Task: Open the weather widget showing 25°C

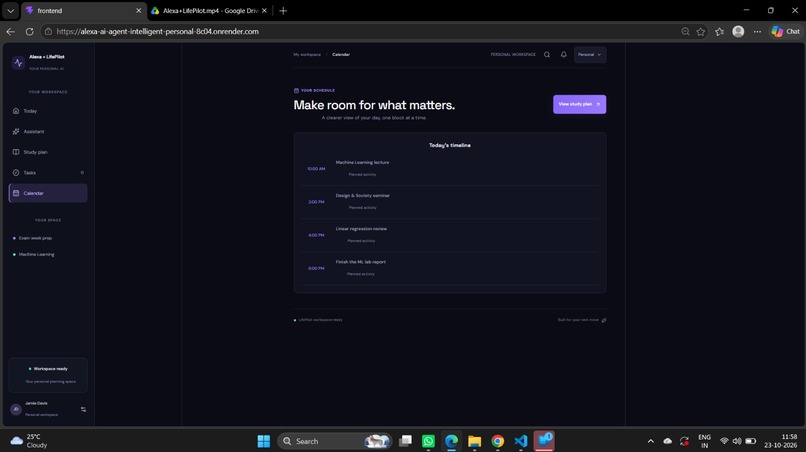Action: (x=29, y=441)
